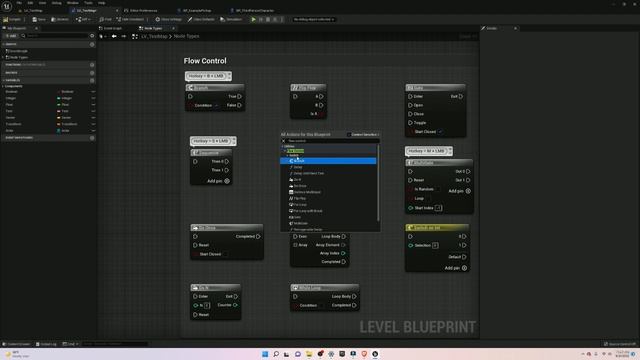The image size is (640, 360).
Task: Clear the search box in the actions menu
Action: pos(284,141)
